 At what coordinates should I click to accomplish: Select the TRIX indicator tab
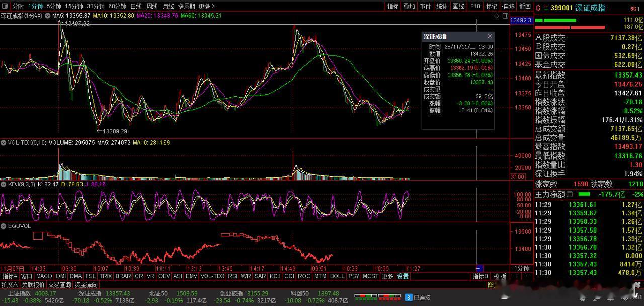click(x=106, y=276)
